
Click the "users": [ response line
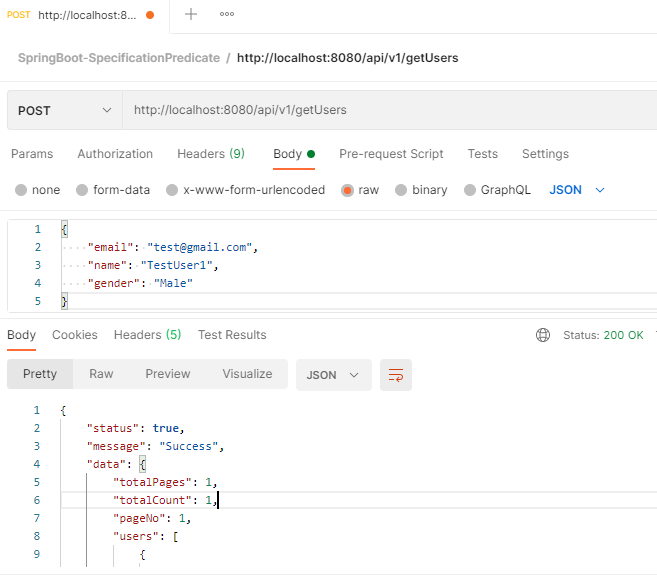(145, 536)
